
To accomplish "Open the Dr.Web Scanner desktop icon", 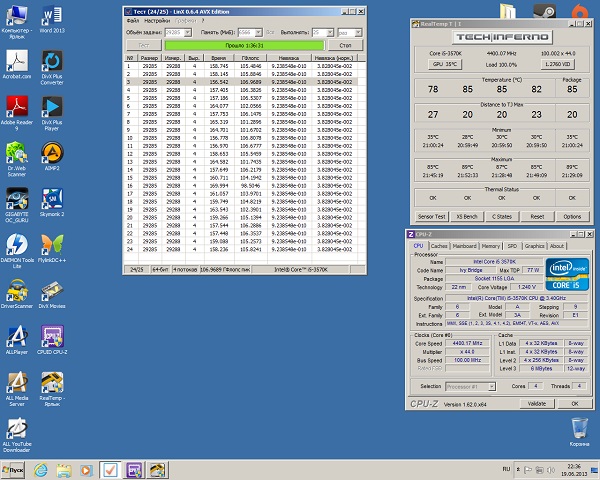I will tap(15, 152).
